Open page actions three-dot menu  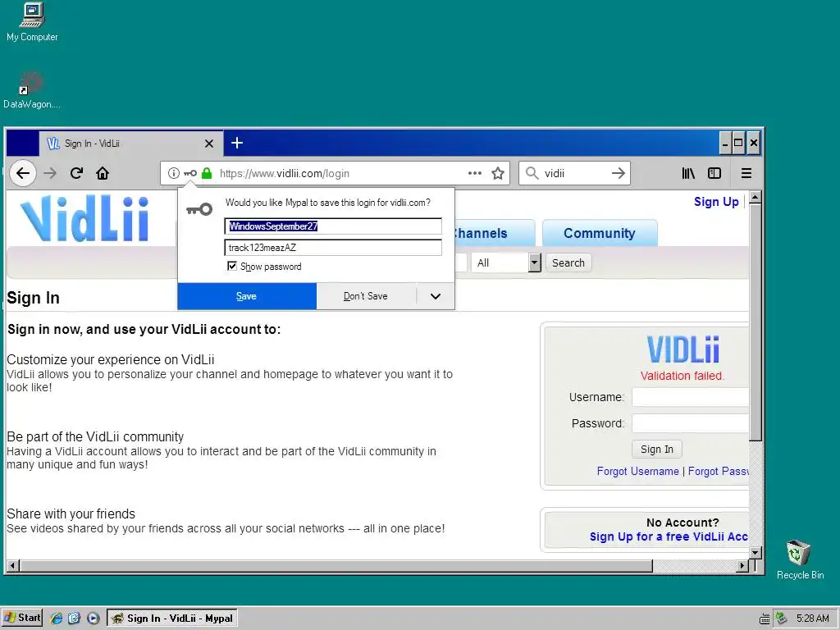coord(475,173)
